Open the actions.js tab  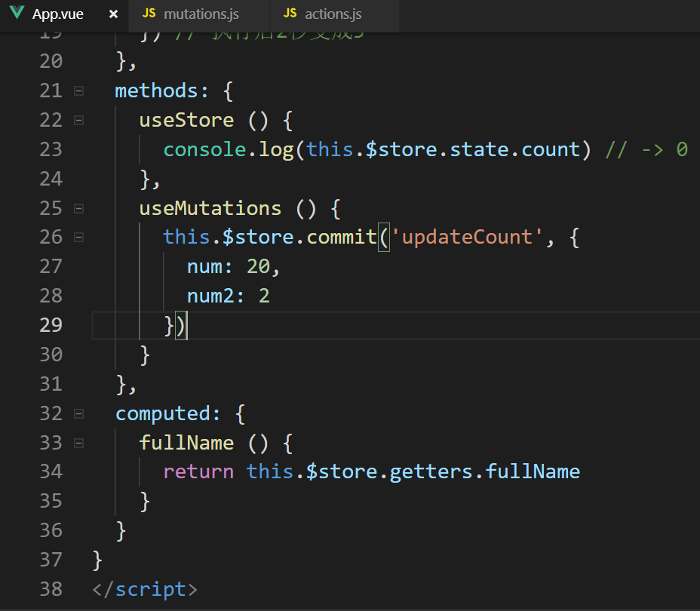(x=334, y=14)
